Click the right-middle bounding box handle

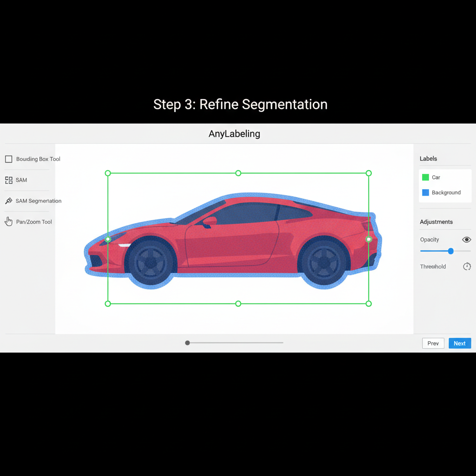pos(369,239)
